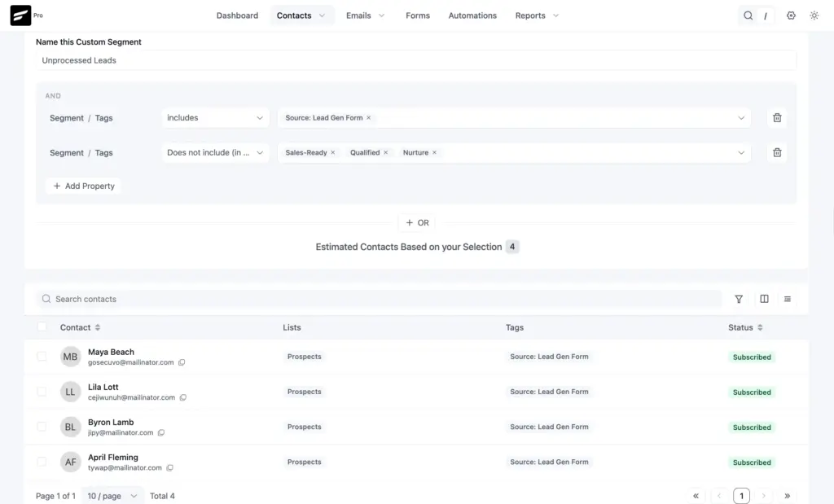Screen dimensions: 834x504
Task: Open the Automations menu item
Action: (x=472, y=15)
